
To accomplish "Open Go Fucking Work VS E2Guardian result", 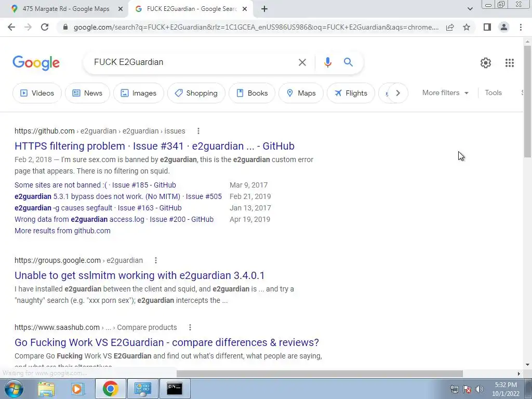I will (167, 342).
